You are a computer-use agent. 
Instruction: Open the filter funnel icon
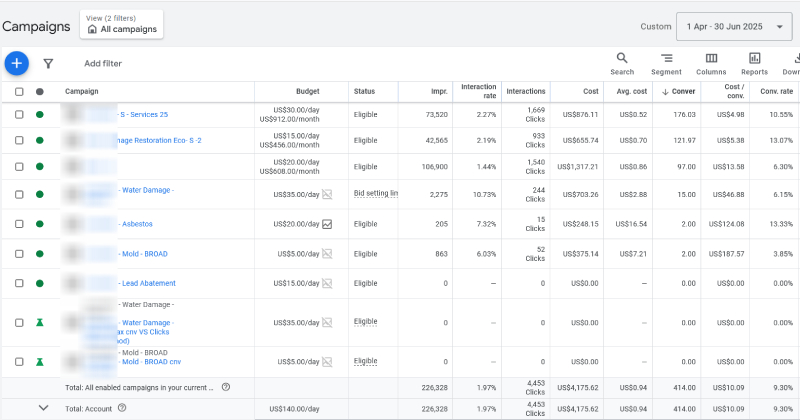48,64
